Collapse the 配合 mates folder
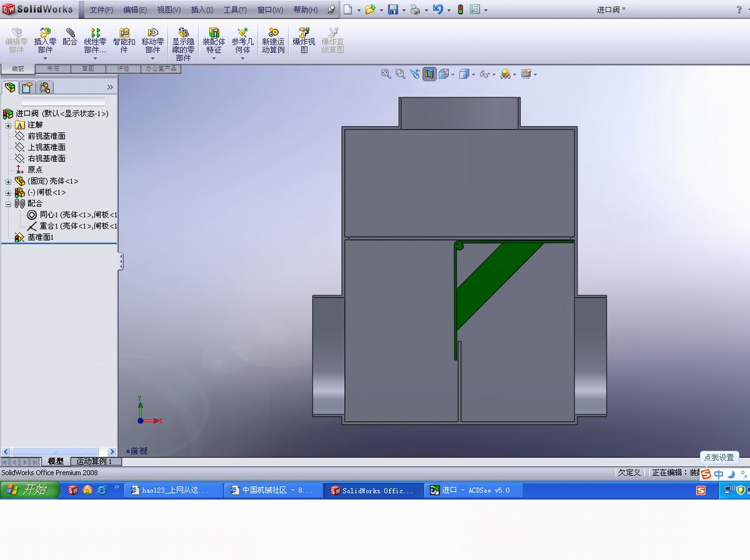750x560 pixels. click(x=8, y=204)
